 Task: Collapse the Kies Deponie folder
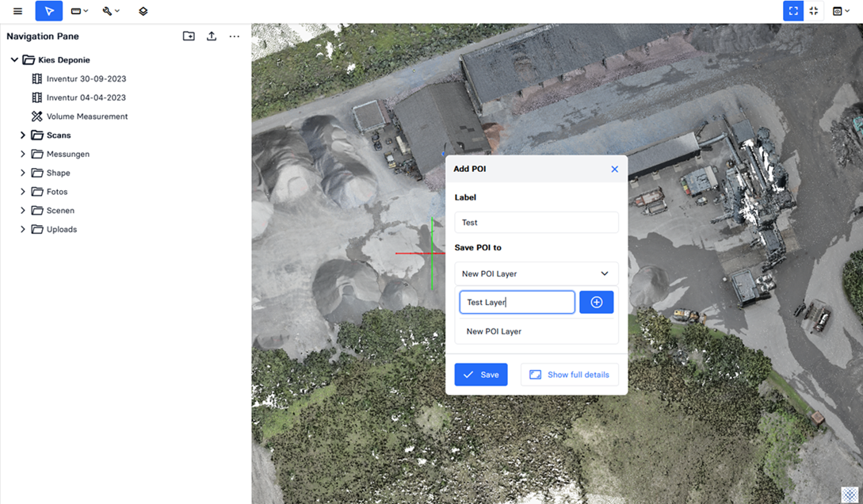(x=14, y=60)
